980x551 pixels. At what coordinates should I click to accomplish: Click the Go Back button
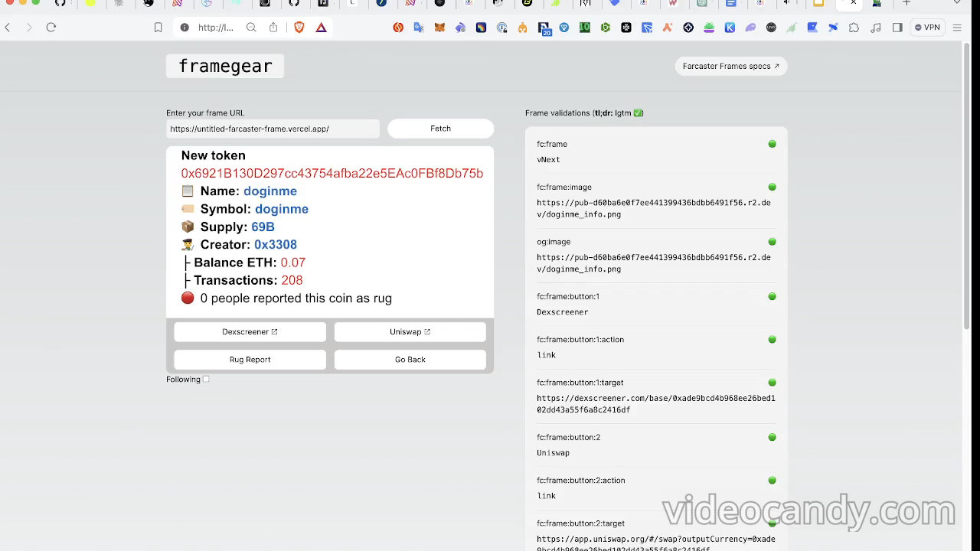(x=410, y=360)
